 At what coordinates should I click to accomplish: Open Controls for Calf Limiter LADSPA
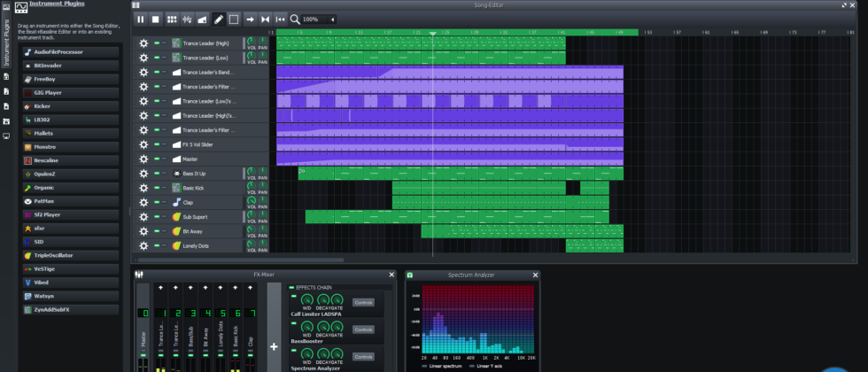click(x=363, y=302)
